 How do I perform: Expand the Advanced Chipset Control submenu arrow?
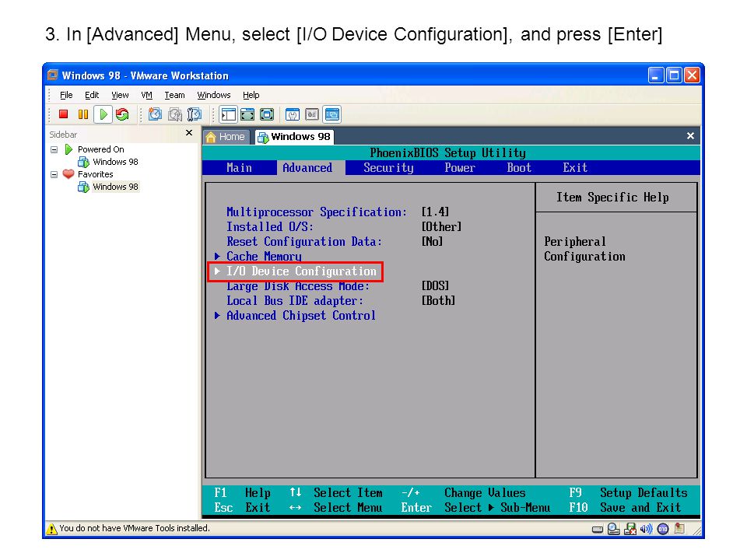(x=217, y=315)
